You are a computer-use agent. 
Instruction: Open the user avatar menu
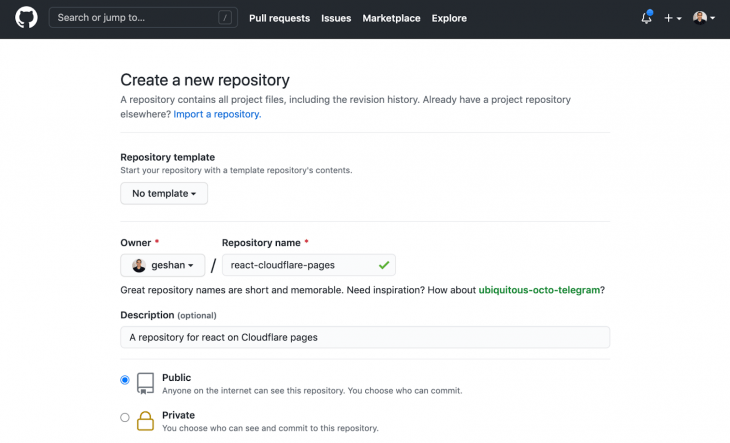click(703, 18)
